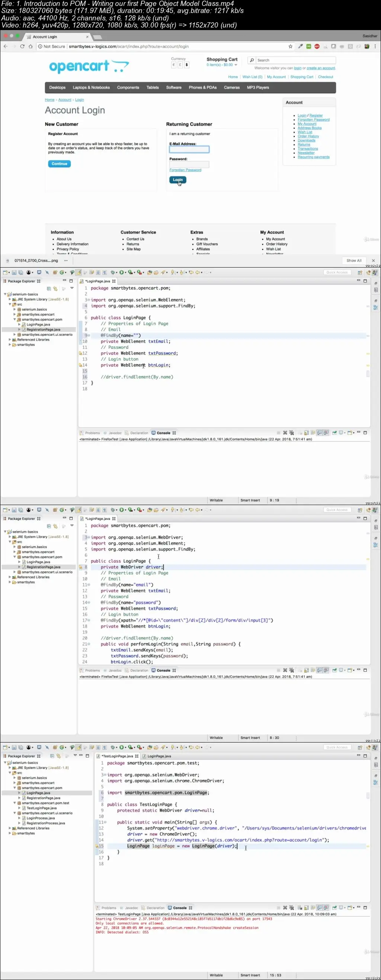Switch to the *TestLoginPage.java editor tab
The image size is (381, 980).
[117, 756]
